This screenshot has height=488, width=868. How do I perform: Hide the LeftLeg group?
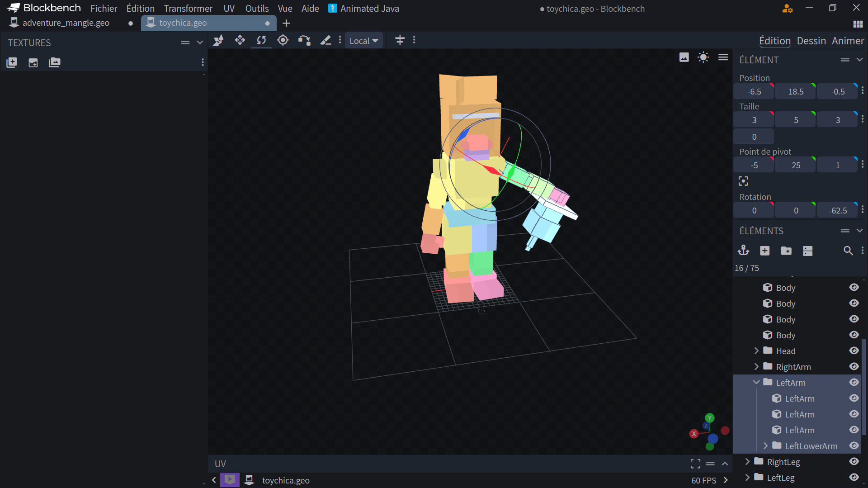coord(854,477)
